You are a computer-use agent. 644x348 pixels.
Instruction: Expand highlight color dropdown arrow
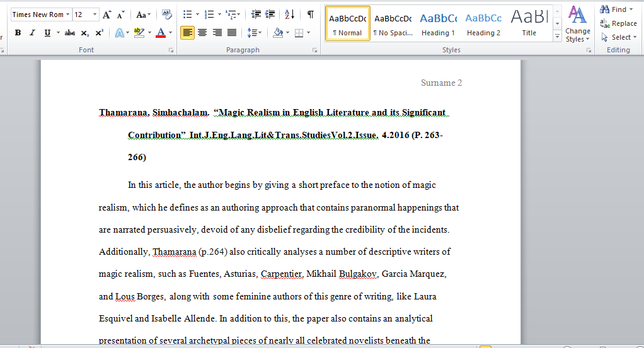(x=149, y=33)
